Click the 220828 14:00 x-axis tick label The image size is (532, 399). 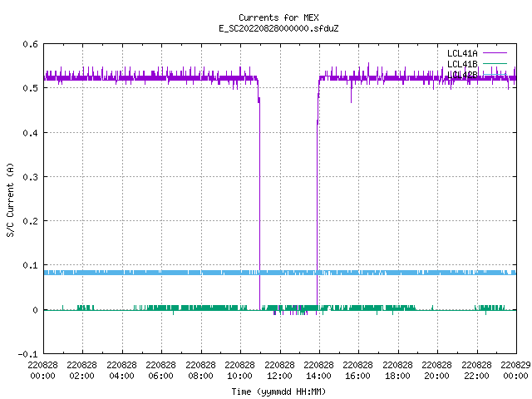[x=318, y=371]
